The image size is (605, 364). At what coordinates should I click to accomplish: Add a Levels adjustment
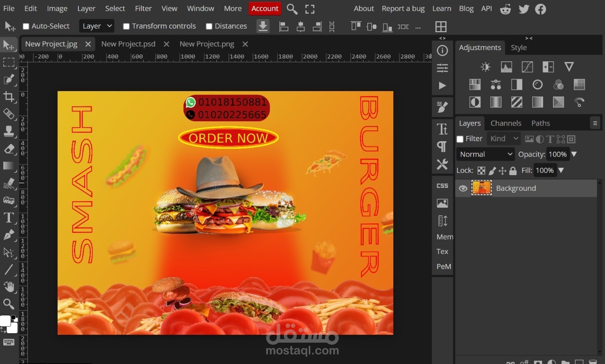click(x=506, y=67)
